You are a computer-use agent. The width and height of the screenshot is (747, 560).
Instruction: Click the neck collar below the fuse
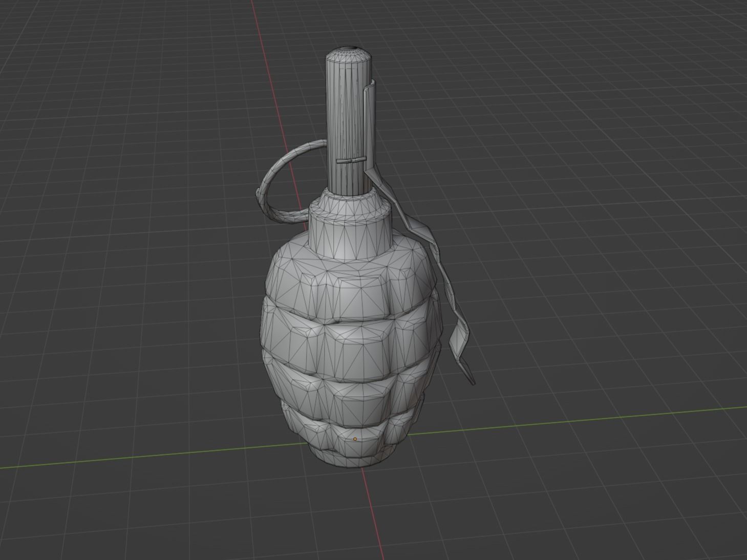[x=351, y=225]
